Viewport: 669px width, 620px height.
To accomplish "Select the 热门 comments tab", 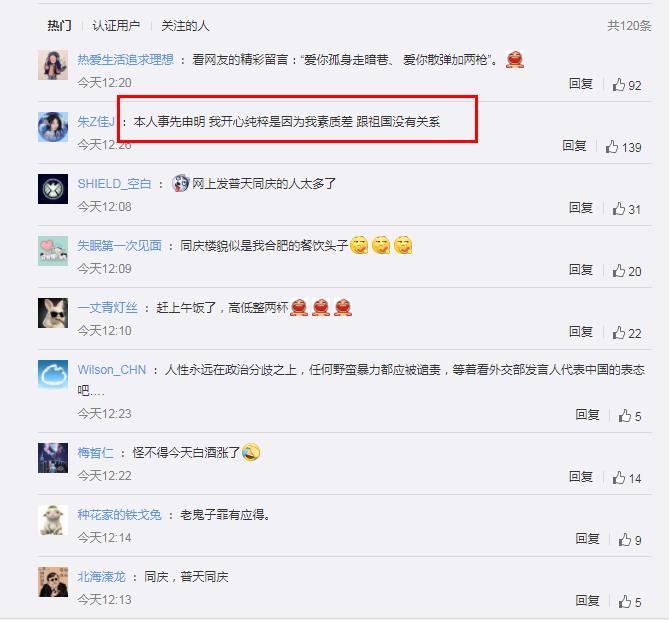I will (x=59, y=26).
